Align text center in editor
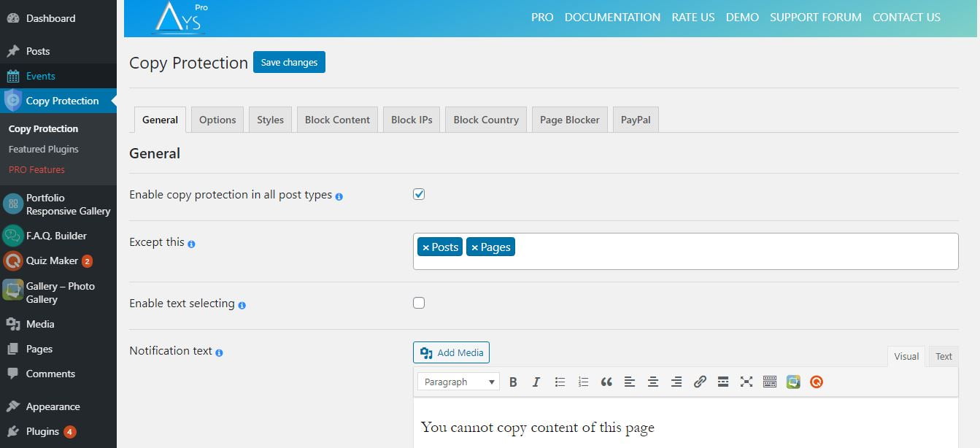This screenshot has height=448, width=980. pyautogui.click(x=653, y=382)
